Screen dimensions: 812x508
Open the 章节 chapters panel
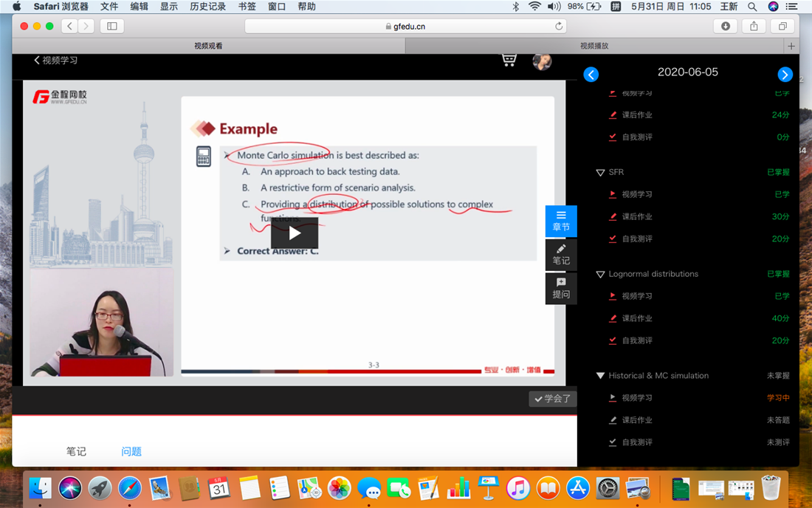point(561,221)
